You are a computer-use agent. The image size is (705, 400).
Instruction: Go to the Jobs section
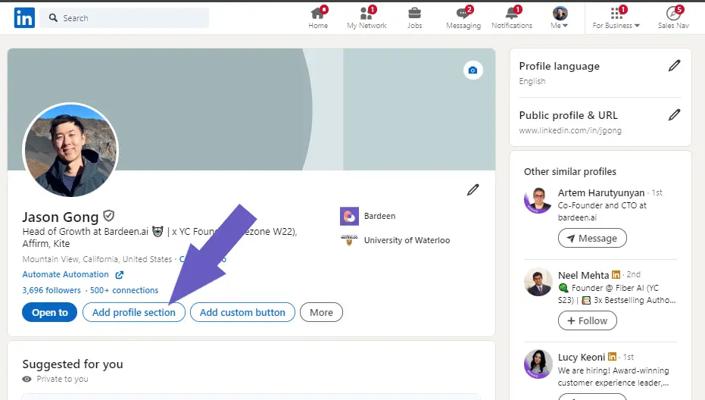415,18
